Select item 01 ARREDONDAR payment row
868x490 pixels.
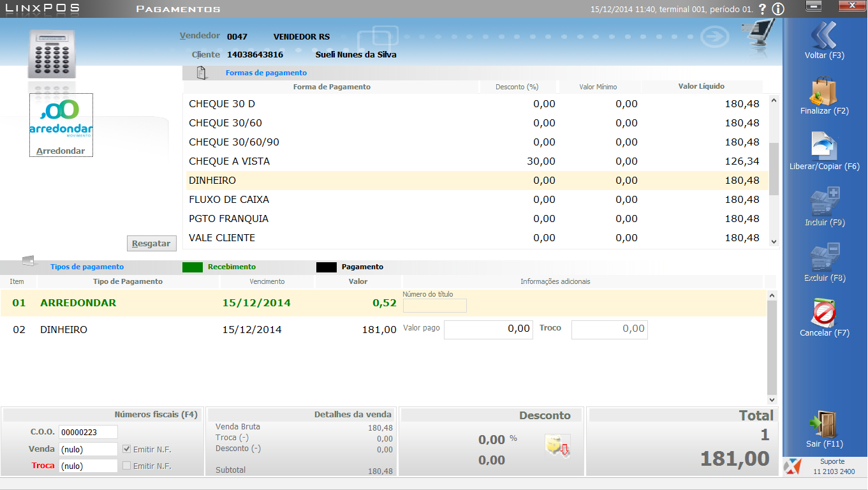(x=383, y=303)
